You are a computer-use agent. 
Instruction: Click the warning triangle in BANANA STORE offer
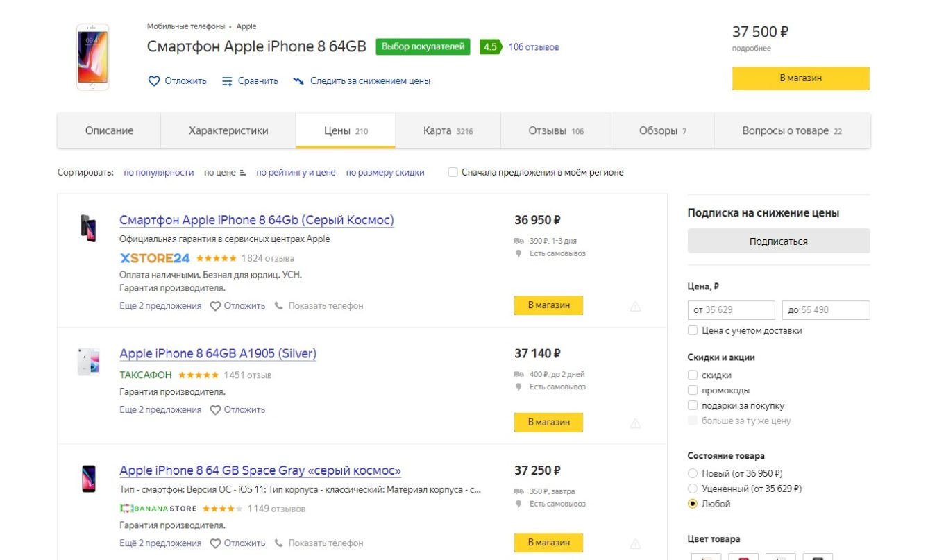(x=635, y=544)
